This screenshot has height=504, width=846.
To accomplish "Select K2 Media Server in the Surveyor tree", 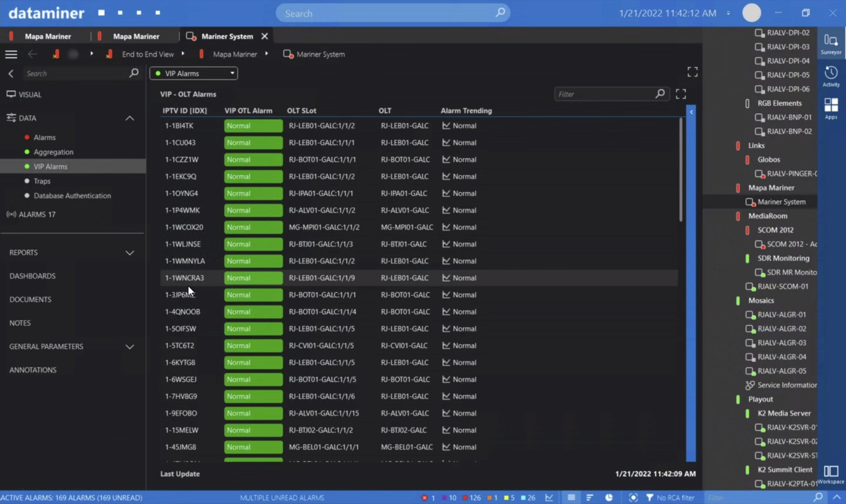I will click(x=784, y=413).
